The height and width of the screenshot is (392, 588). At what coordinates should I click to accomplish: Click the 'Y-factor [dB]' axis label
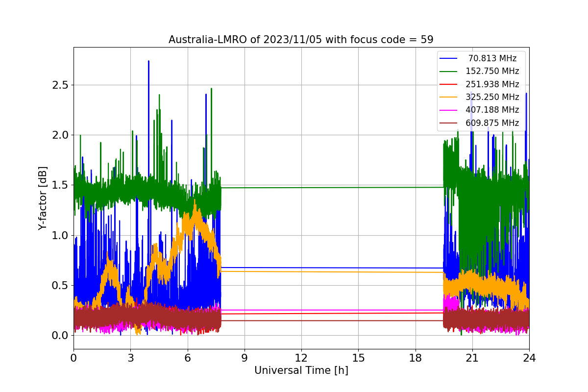43,198
